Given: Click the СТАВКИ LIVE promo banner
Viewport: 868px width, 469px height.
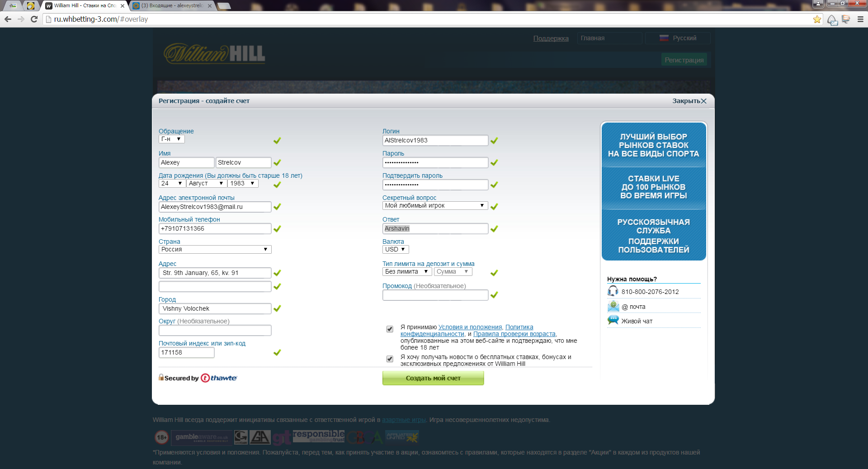Looking at the screenshot, I should (654, 187).
